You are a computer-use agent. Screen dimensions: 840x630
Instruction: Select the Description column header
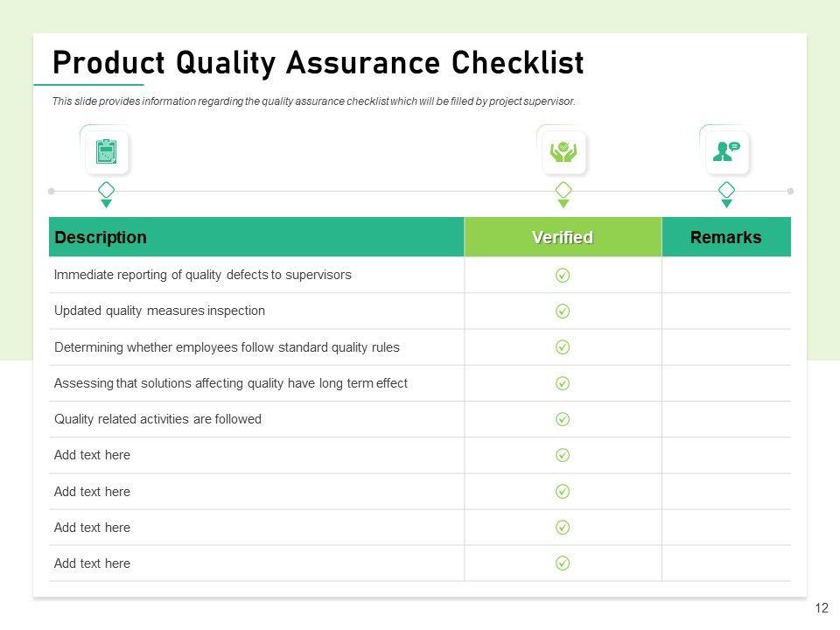[101, 237]
